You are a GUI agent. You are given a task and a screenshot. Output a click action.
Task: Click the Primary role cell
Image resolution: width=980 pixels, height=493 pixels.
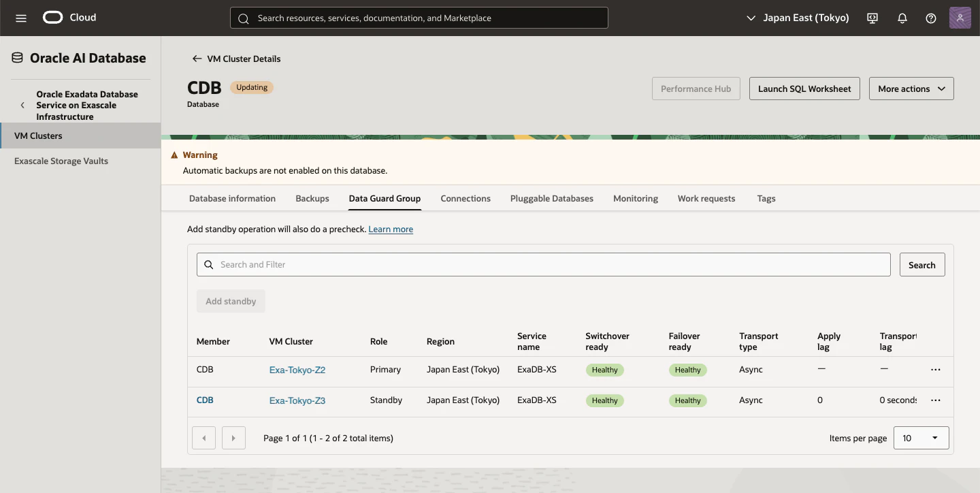click(x=385, y=370)
